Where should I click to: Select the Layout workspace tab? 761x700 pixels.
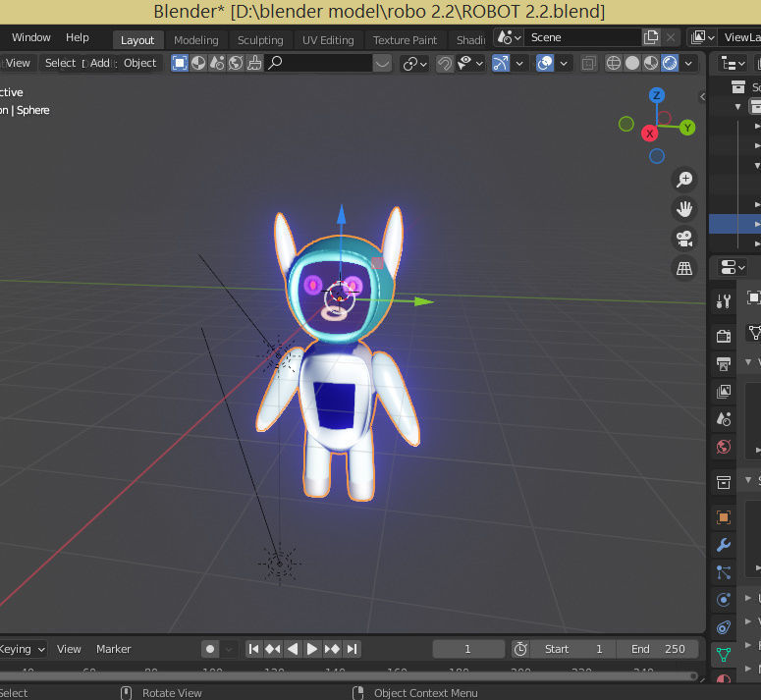(x=137, y=40)
